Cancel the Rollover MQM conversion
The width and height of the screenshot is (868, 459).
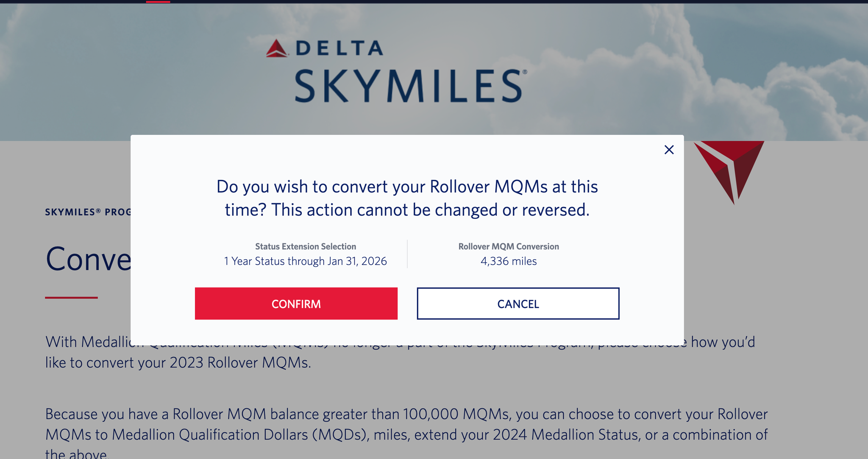517,303
